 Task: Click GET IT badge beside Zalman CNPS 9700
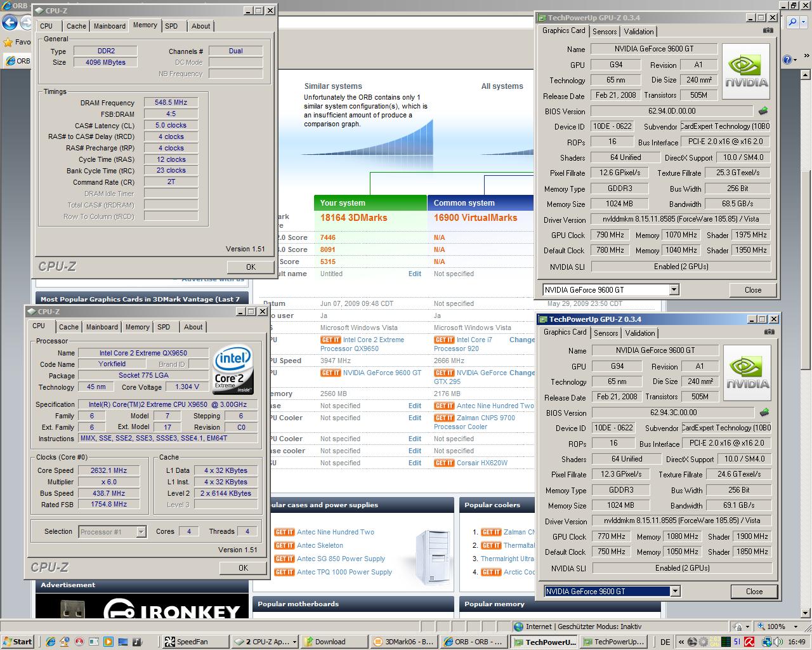443,418
